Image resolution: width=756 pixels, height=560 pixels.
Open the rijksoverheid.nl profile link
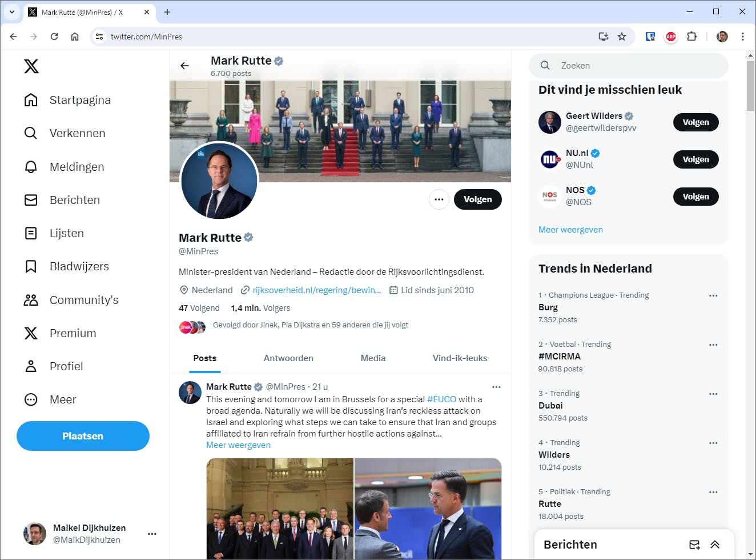317,290
